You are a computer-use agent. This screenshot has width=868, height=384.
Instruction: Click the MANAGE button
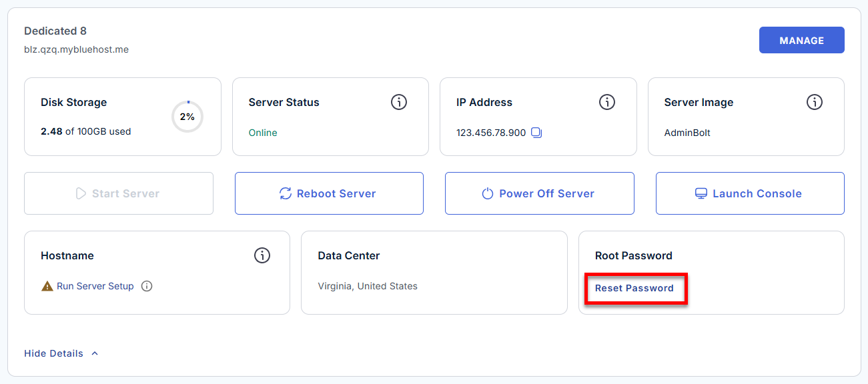click(802, 40)
